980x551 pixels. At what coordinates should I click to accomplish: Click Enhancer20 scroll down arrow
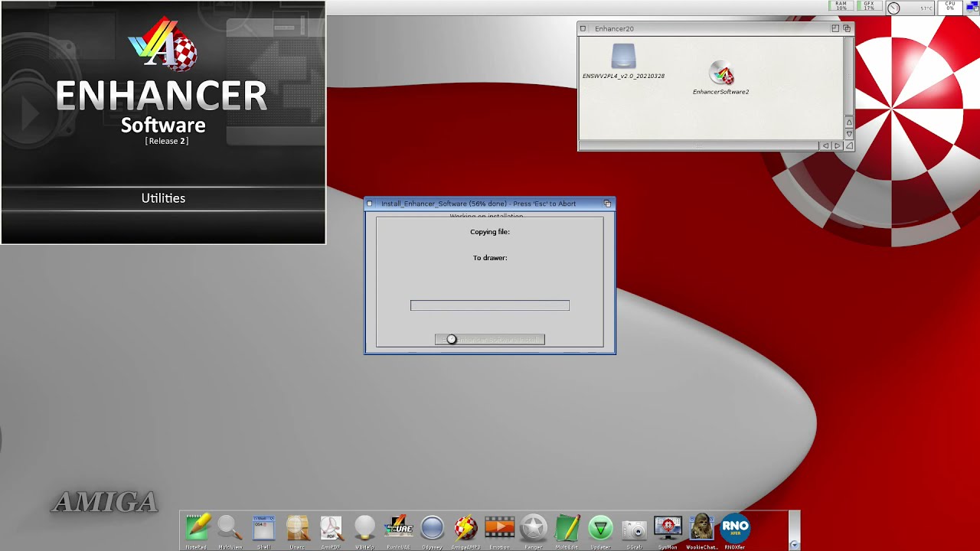tap(849, 134)
